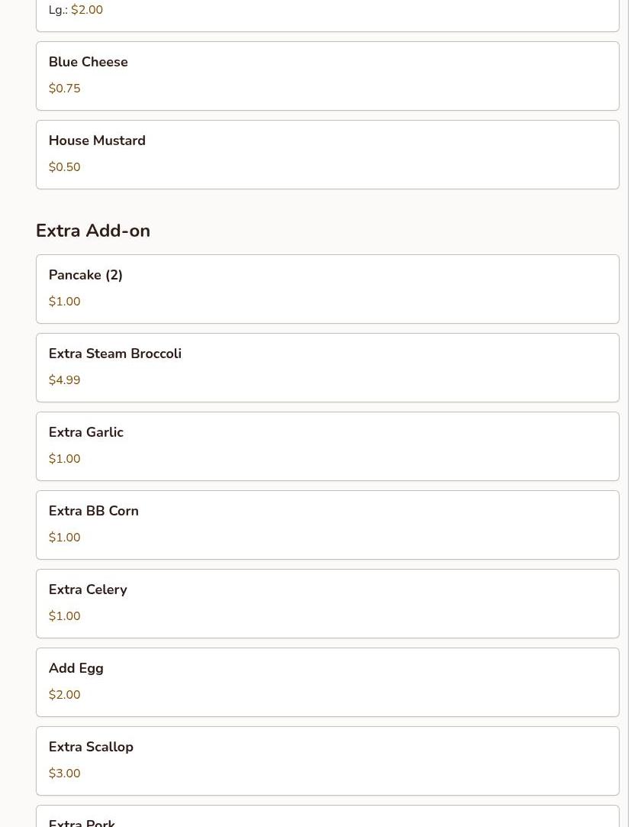Select the Extra Scallop add-on
The height and width of the screenshot is (827, 644).
point(327,761)
